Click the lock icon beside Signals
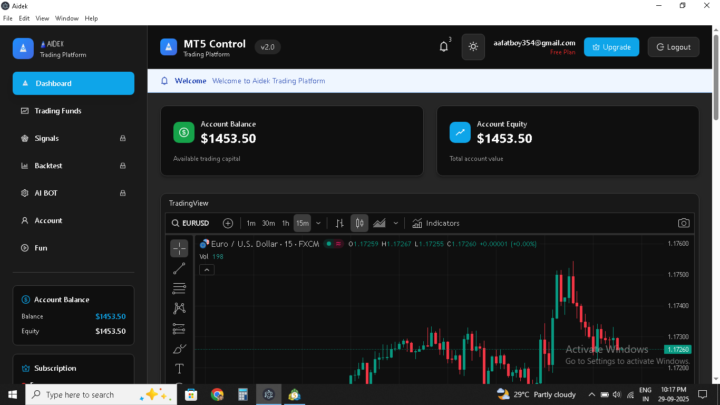This screenshot has width=720, height=405. [x=123, y=138]
